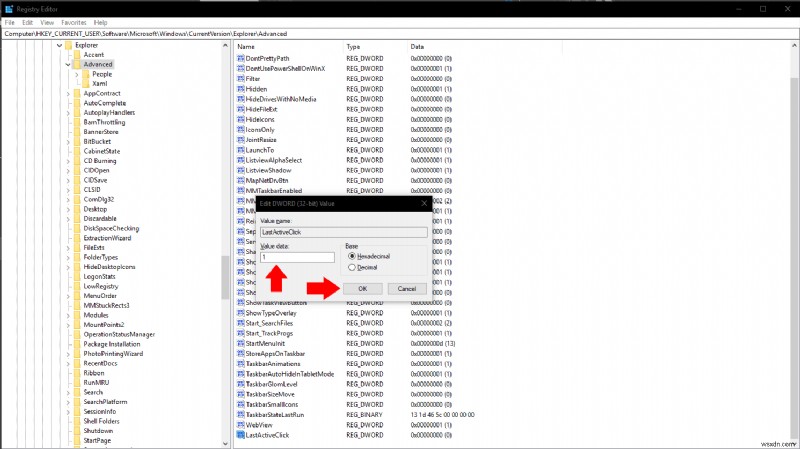The image size is (800, 449).
Task: Select the Filter DWORD value icon
Action: point(241,79)
